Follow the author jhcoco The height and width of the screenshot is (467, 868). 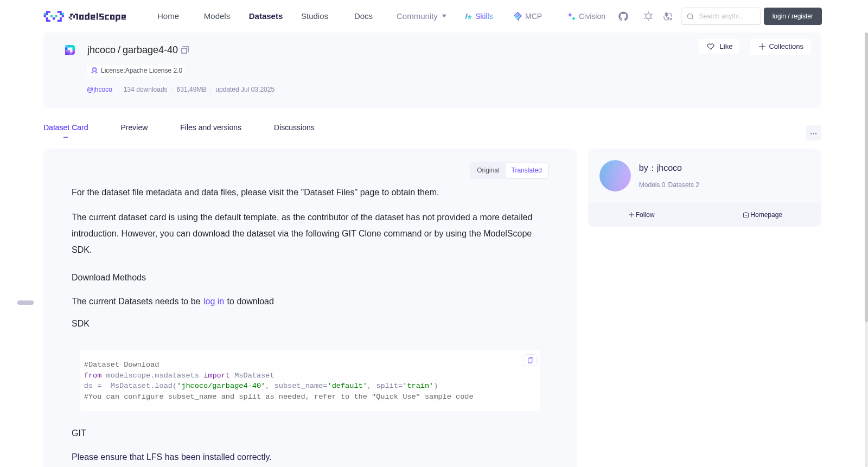click(641, 215)
